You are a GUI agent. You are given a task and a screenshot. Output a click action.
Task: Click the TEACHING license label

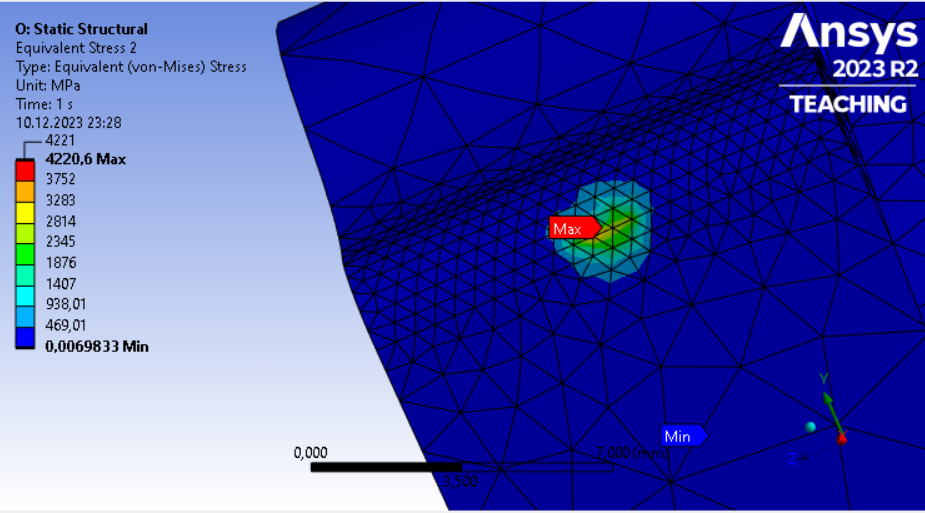click(848, 104)
